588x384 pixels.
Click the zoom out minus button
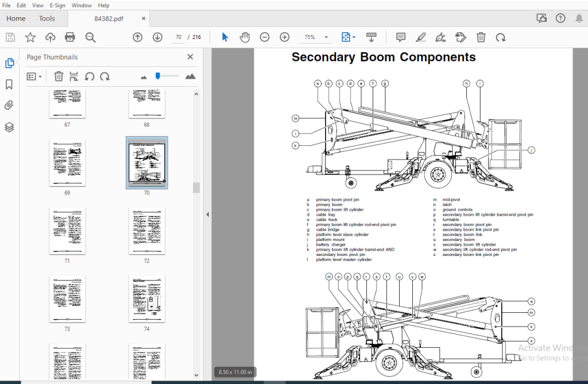click(264, 37)
